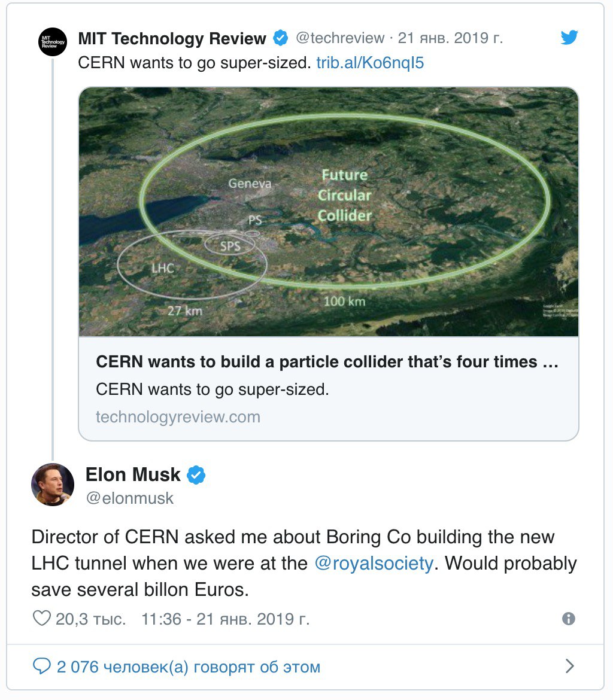Click the technologyreview.com domain text
613x700 pixels.
tap(178, 417)
